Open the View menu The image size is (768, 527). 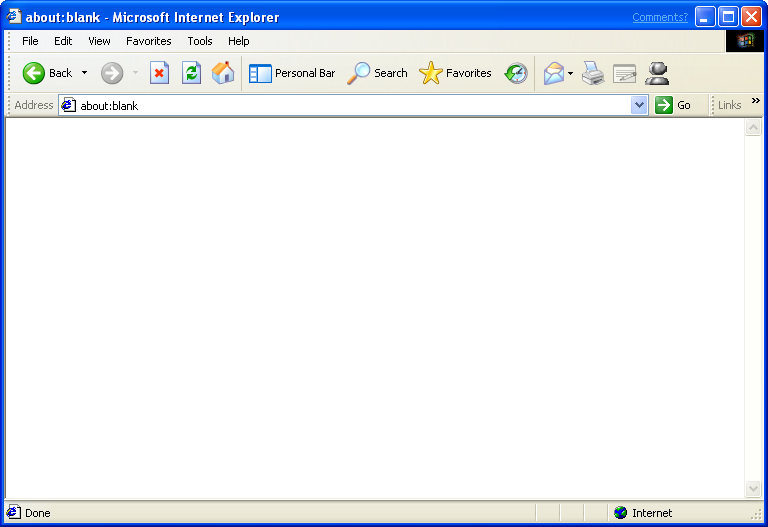(x=99, y=41)
